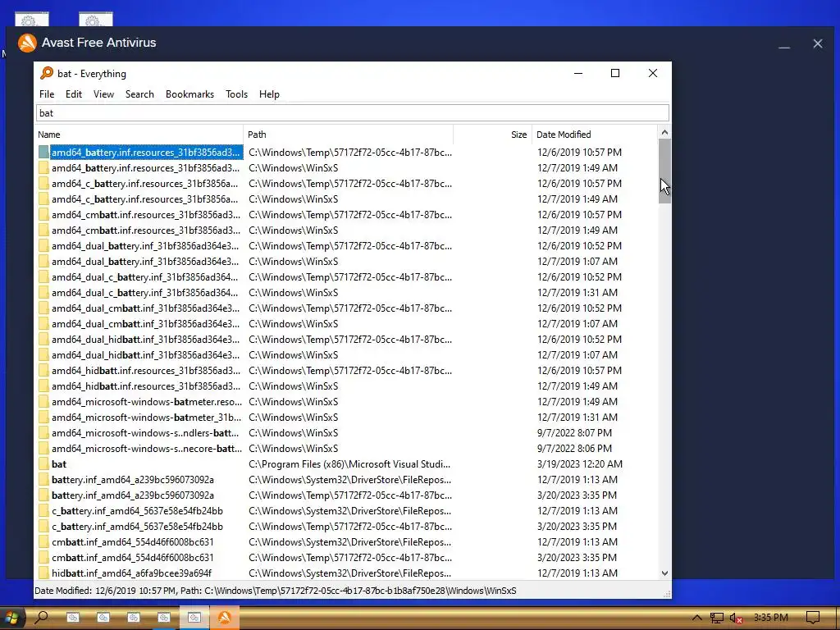Open the Windows Start button
Screen dimensions: 840x630
tap(11, 618)
